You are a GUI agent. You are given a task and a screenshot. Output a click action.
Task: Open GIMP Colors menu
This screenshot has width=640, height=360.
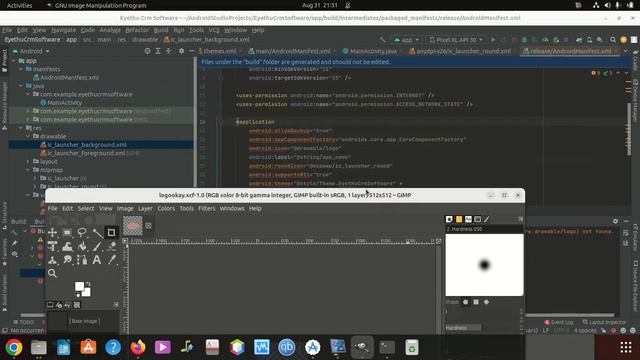(x=166, y=209)
